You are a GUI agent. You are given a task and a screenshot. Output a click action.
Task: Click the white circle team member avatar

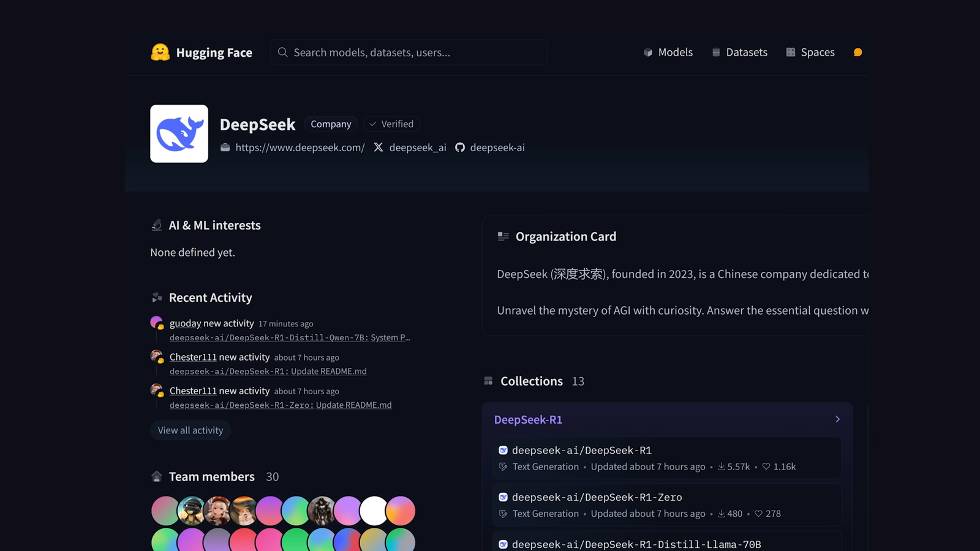[x=374, y=511]
